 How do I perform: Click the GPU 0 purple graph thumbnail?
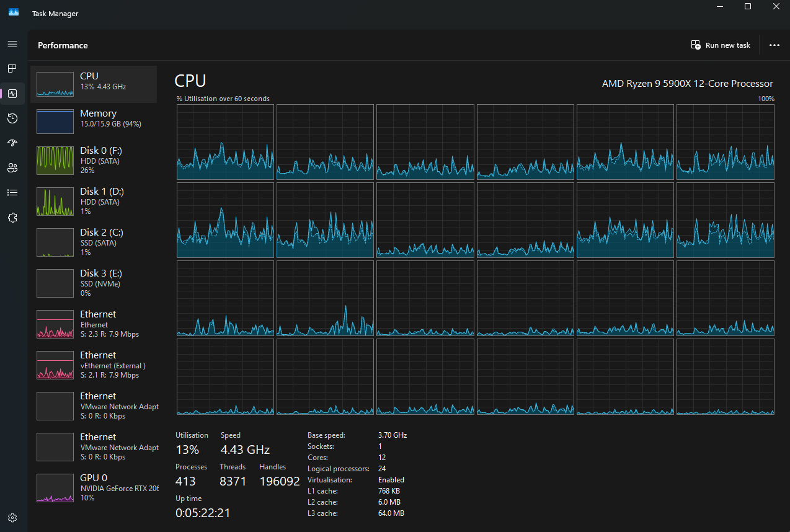(55, 489)
